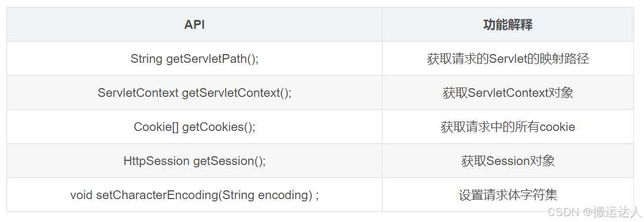This screenshot has height=222, width=644.
Task: Click the word encoding parameter name
Action: point(283,195)
